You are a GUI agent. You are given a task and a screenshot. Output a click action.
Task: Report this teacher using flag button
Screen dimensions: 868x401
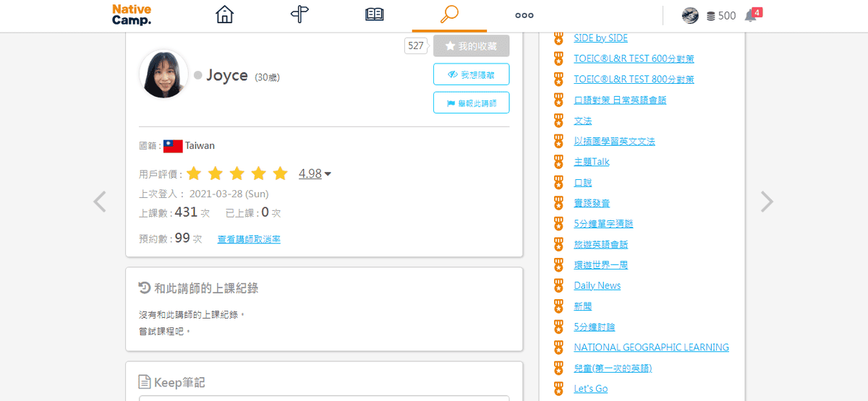(471, 103)
